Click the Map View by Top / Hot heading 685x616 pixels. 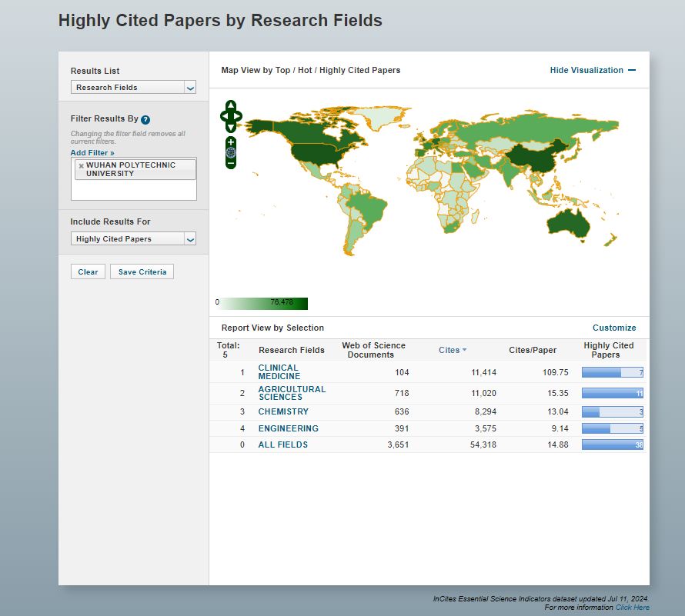point(311,70)
